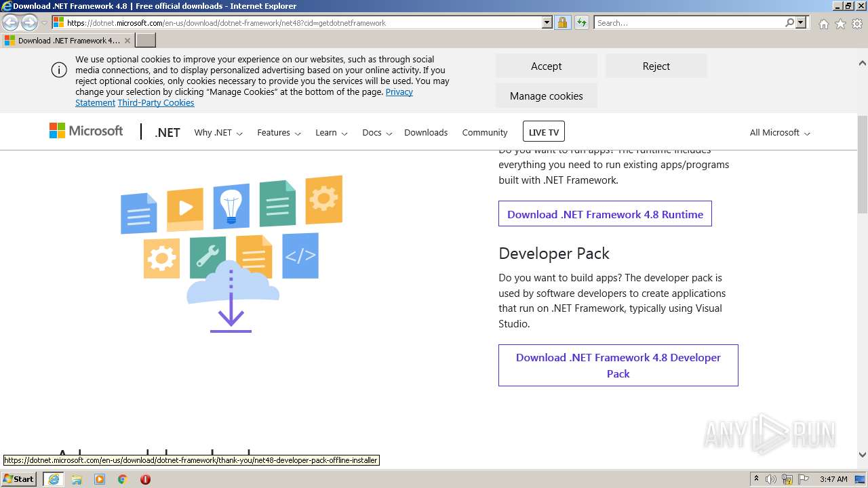The height and width of the screenshot is (488, 868).
Task: Click the Action Center flag tray icon
Action: click(x=804, y=479)
